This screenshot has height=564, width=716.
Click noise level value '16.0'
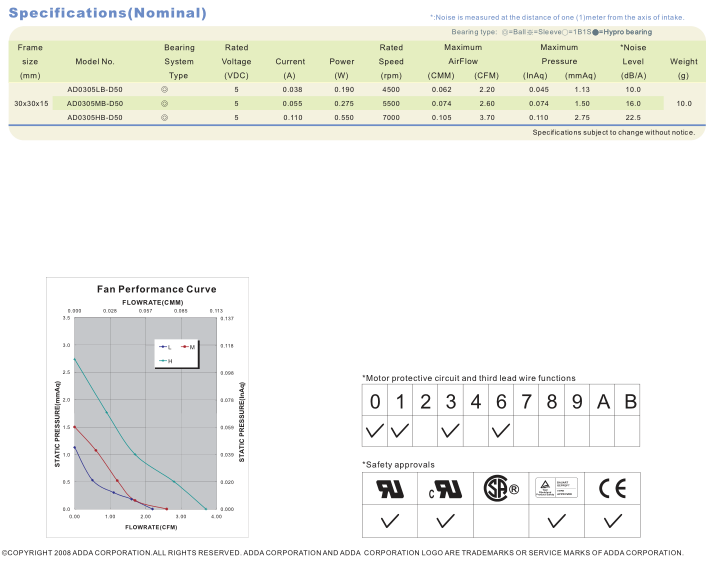[x=633, y=104]
